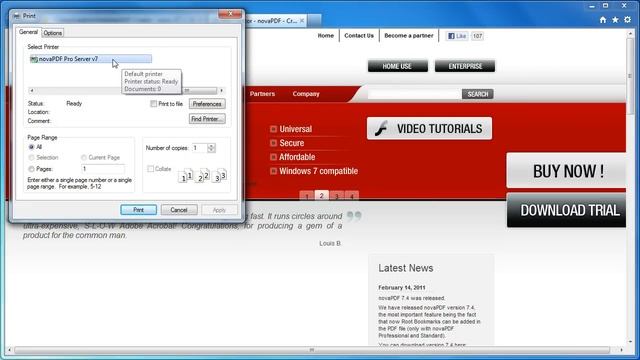
Task: Select the Selection radio button
Action: [31, 158]
